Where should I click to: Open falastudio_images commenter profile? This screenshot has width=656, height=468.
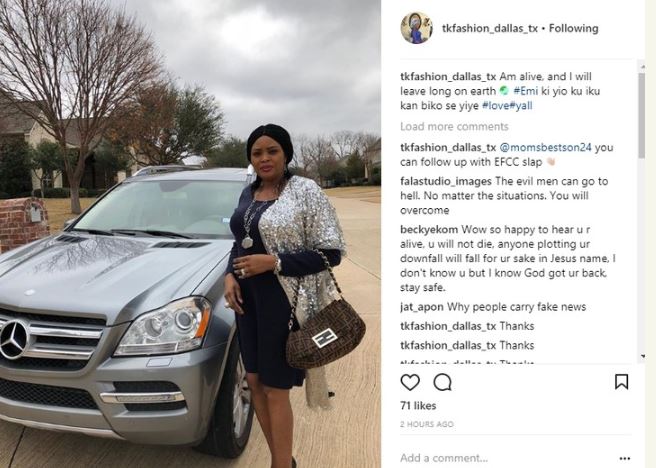click(x=446, y=182)
